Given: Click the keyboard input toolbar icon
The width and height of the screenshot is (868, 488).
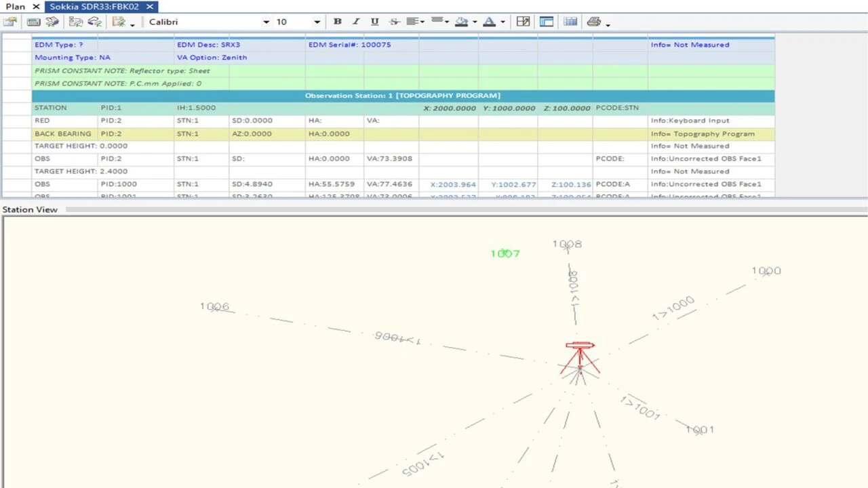Looking at the screenshot, I should click(x=33, y=22).
